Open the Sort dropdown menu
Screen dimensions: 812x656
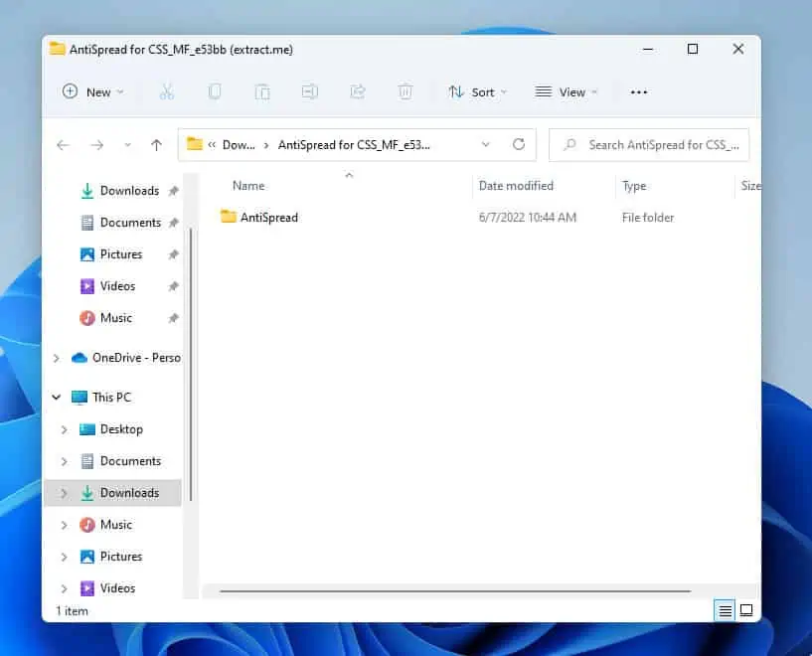477,92
